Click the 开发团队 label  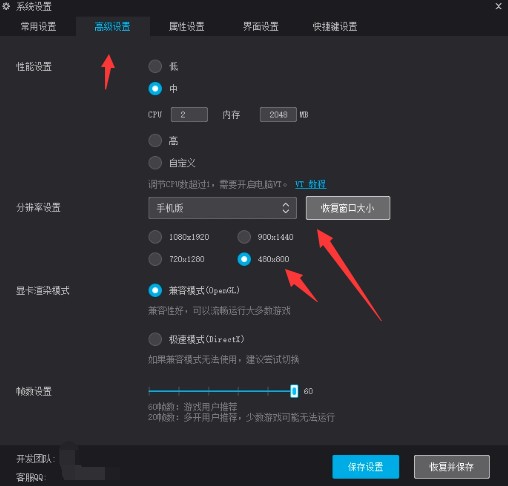pyautogui.click(x=35, y=459)
